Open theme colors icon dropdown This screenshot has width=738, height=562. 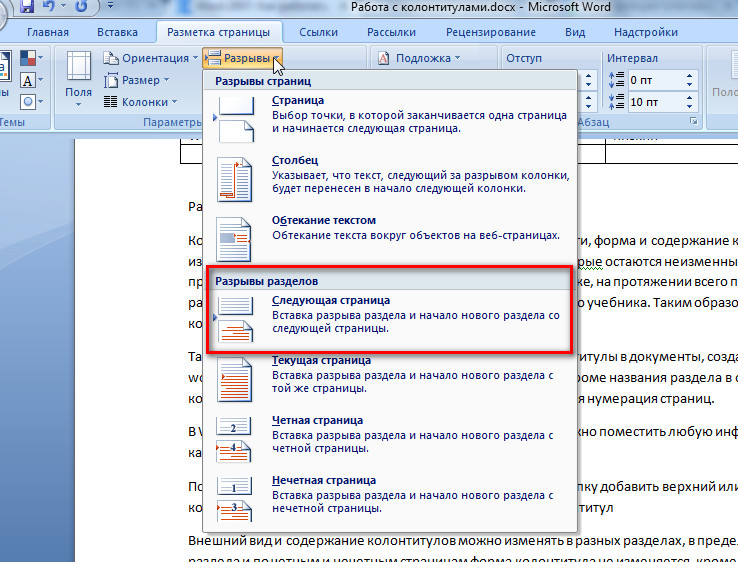click(x=32, y=58)
